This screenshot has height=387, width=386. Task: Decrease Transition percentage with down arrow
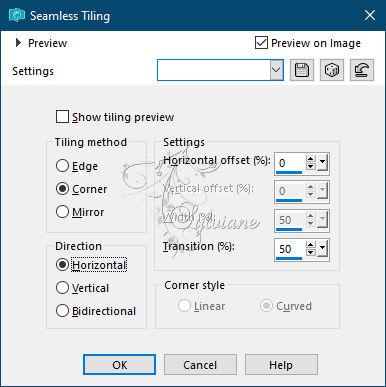pos(311,252)
